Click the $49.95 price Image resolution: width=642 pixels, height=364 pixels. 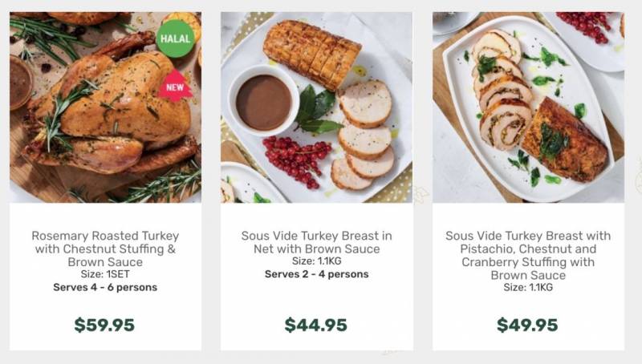[x=527, y=326]
